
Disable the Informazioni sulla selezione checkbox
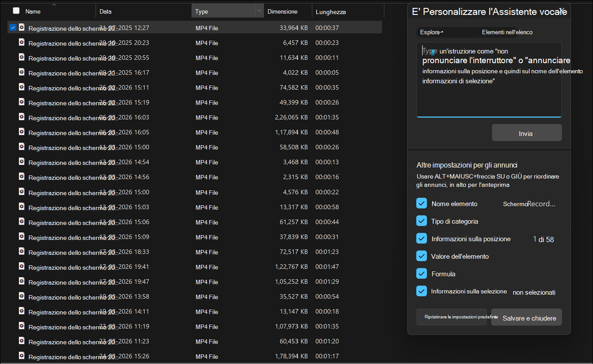[422, 291]
